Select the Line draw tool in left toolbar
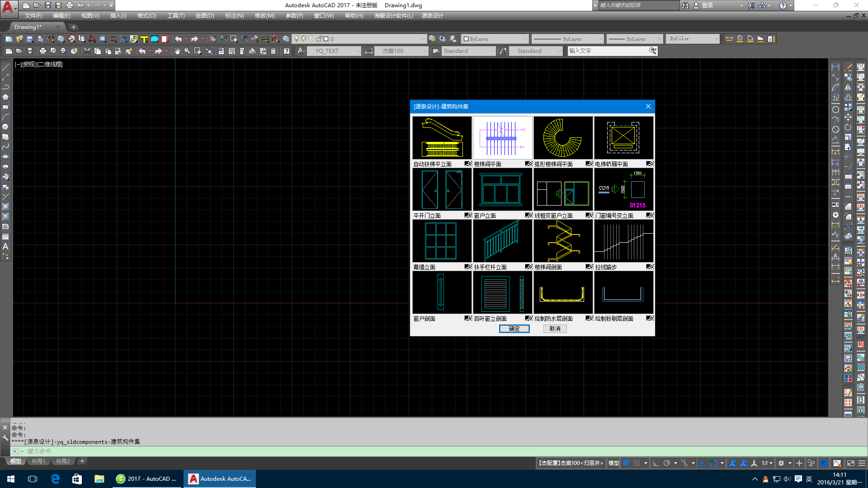This screenshot has height=488, width=868. click(5, 67)
